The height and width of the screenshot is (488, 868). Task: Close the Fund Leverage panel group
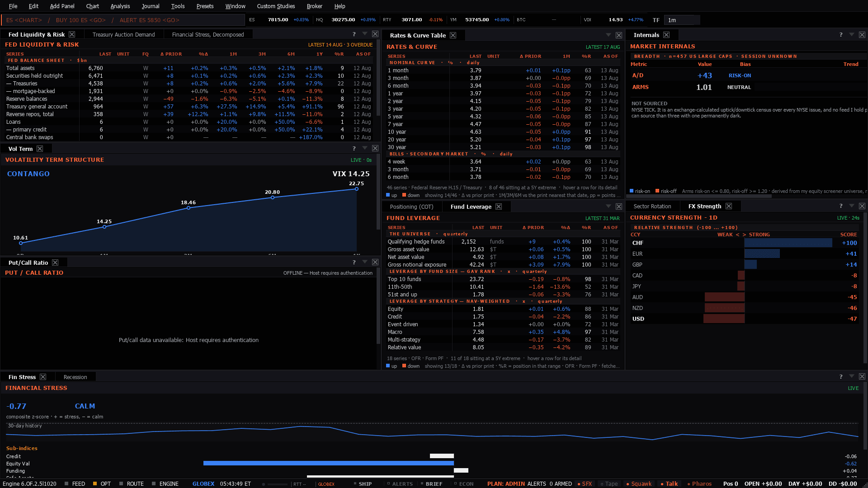click(x=619, y=206)
